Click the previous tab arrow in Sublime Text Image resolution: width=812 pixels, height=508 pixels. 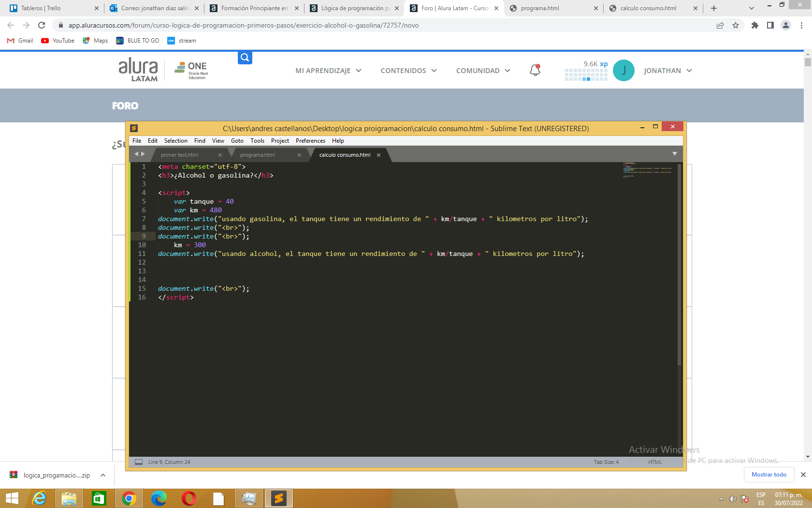pyautogui.click(x=136, y=154)
